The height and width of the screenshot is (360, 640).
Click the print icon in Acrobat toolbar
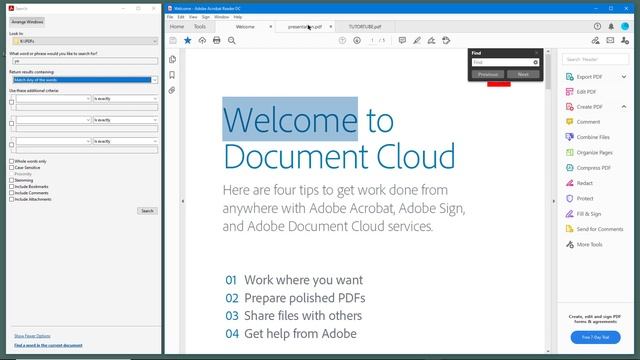tap(217, 40)
